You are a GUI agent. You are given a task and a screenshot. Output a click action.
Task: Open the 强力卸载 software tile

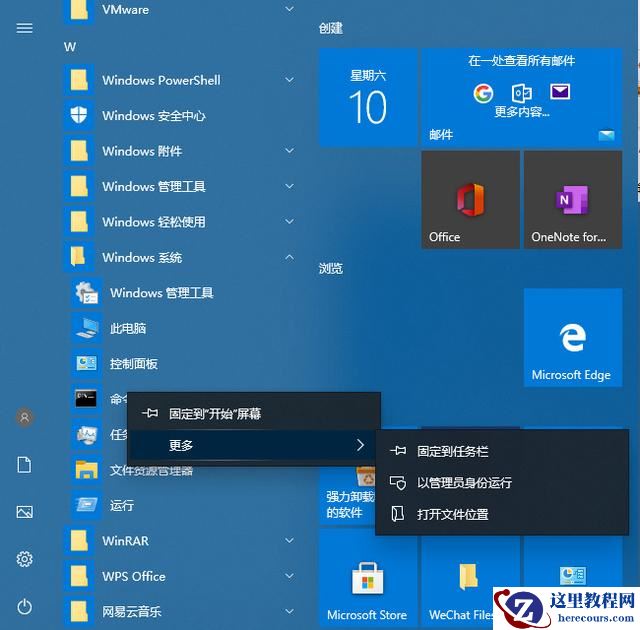(347, 495)
